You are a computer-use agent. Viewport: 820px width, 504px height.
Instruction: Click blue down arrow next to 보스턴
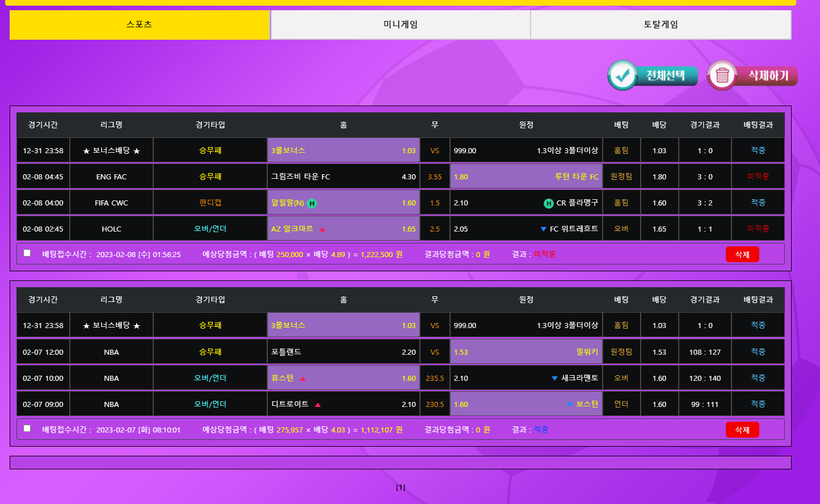[x=569, y=405]
